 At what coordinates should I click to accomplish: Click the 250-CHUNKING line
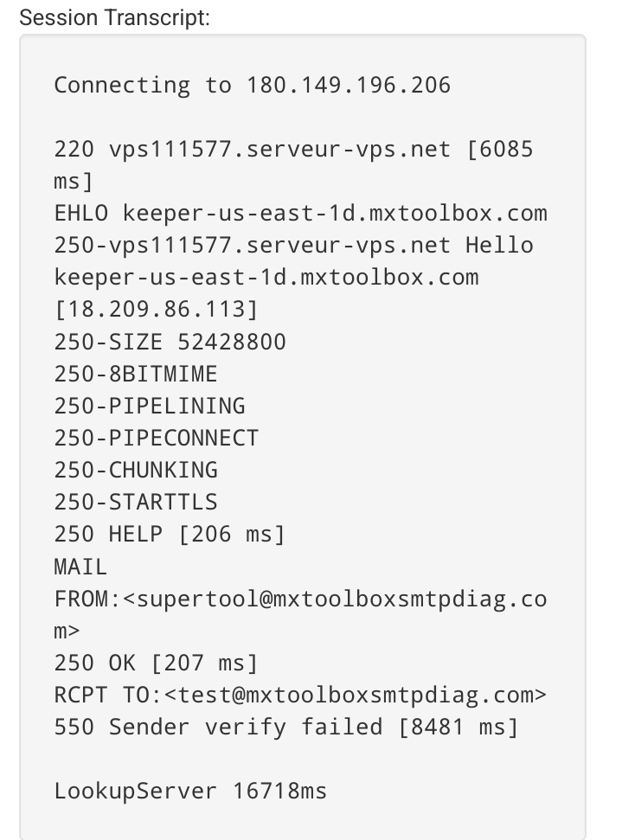pos(136,471)
